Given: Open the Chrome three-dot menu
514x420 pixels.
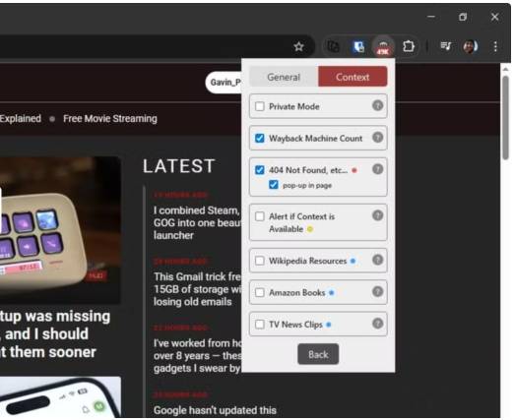Looking at the screenshot, I should 495,46.
